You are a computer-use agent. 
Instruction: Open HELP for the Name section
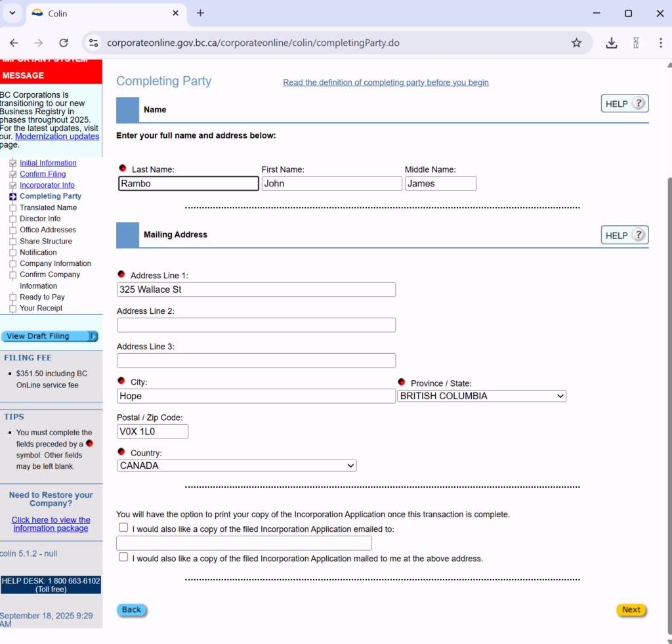coord(624,104)
